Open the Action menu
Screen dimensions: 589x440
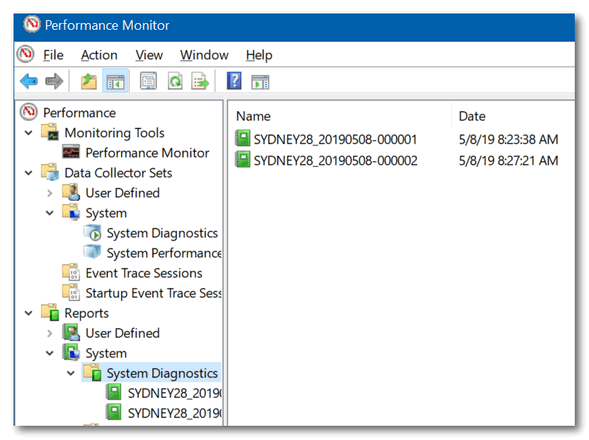(99, 55)
